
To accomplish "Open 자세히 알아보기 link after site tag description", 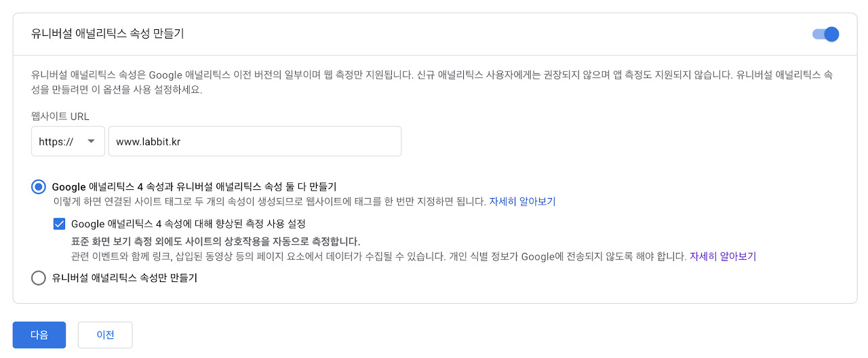I will point(522,201).
